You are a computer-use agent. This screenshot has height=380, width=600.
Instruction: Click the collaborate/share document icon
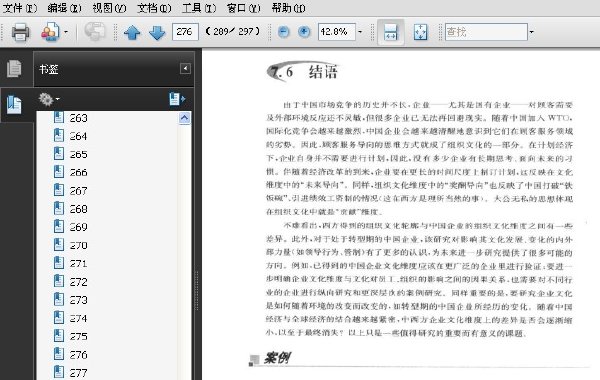click(50, 32)
